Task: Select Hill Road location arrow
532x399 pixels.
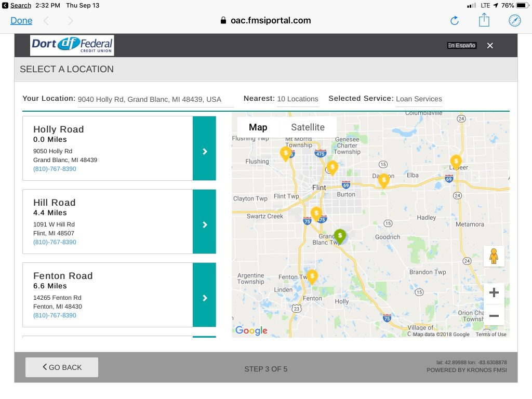Action: (x=204, y=224)
